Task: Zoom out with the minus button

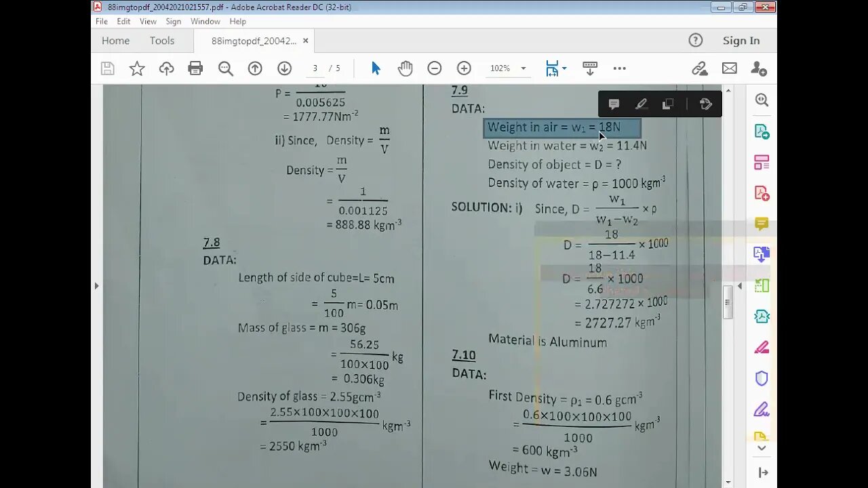Action: click(435, 68)
